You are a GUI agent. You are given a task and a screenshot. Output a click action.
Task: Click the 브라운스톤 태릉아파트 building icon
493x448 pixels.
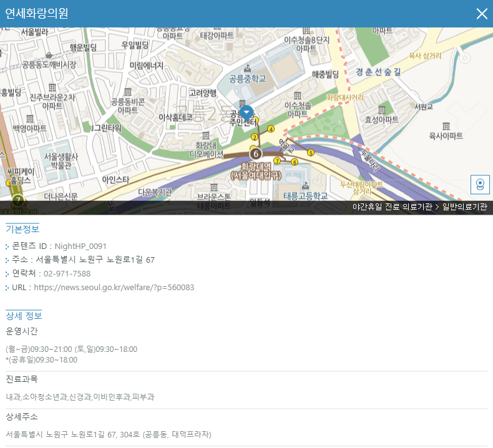214,187
